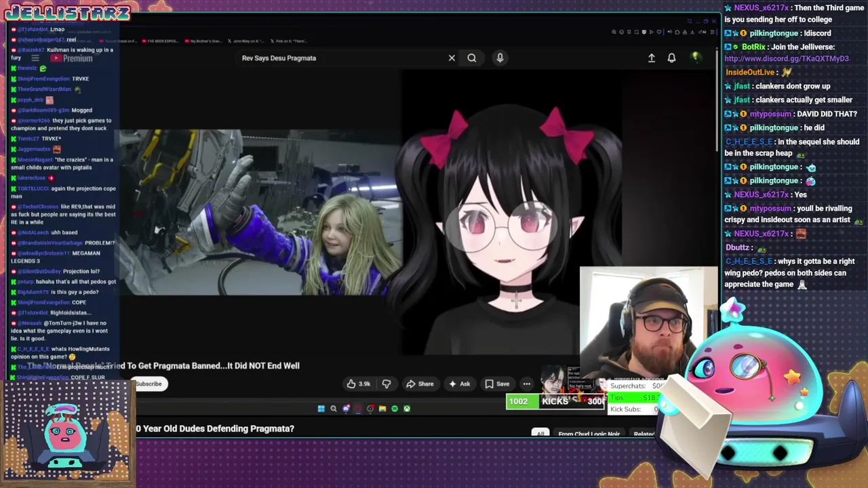Open the YouTube hamburger guide menu

click(x=35, y=58)
